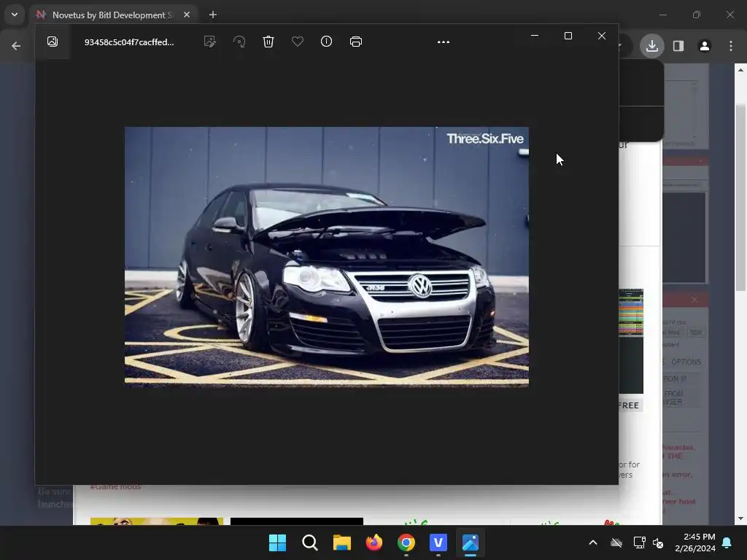Open the Photos gallery icon
747x560 pixels.
[x=53, y=42]
